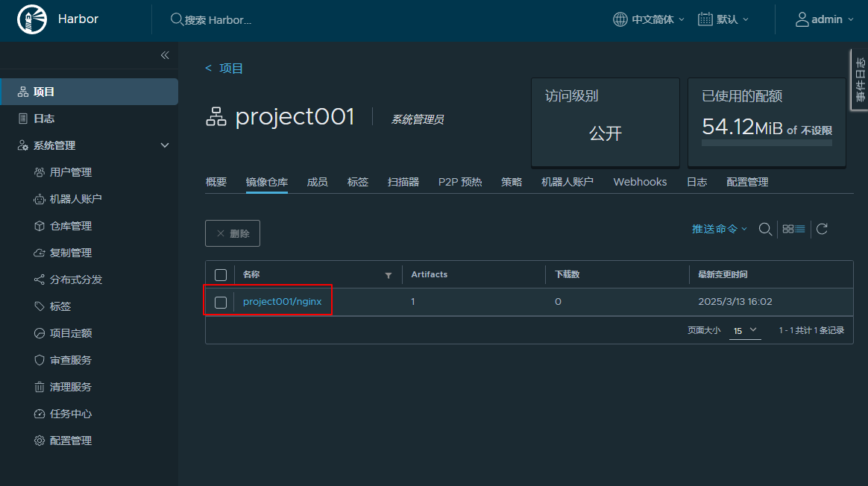Refresh the repository list
868x486 pixels.
click(822, 229)
